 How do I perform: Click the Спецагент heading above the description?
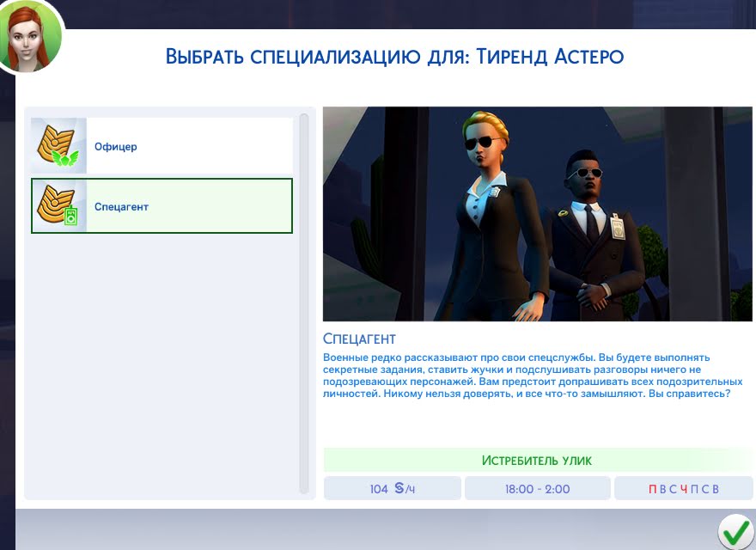(x=359, y=339)
